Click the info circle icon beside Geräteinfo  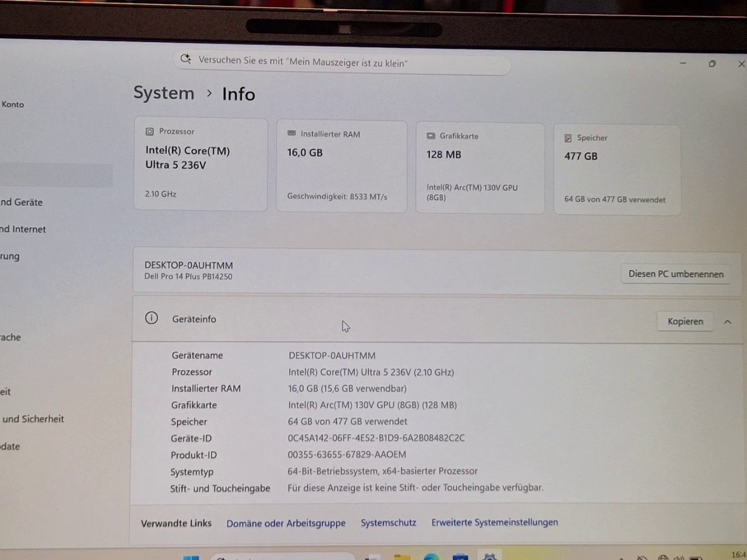pyautogui.click(x=151, y=318)
